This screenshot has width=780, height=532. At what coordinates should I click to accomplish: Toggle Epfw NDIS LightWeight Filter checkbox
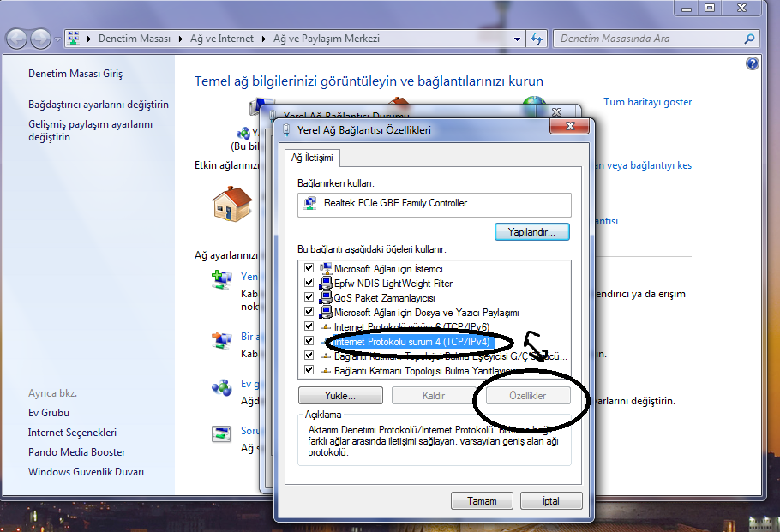tap(309, 283)
